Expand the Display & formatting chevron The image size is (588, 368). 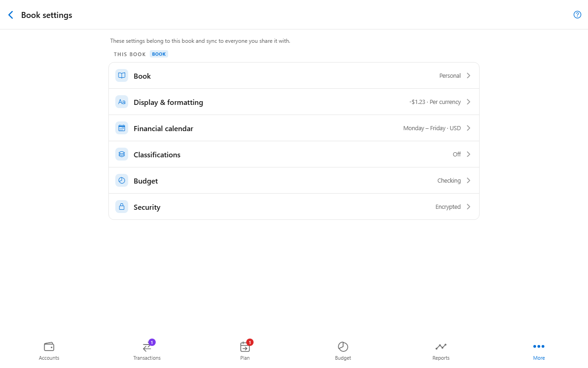coord(469,102)
